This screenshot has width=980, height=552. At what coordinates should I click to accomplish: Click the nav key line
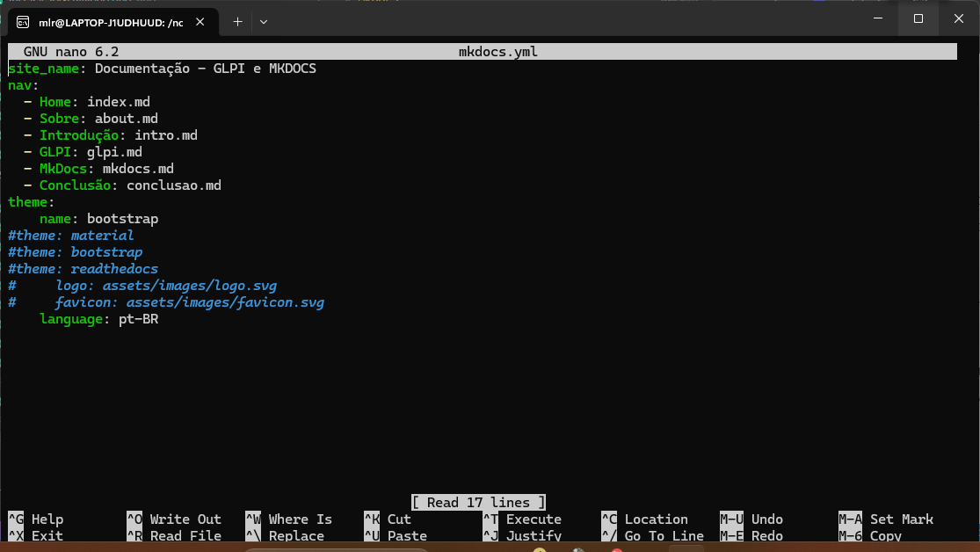point(23,85)
